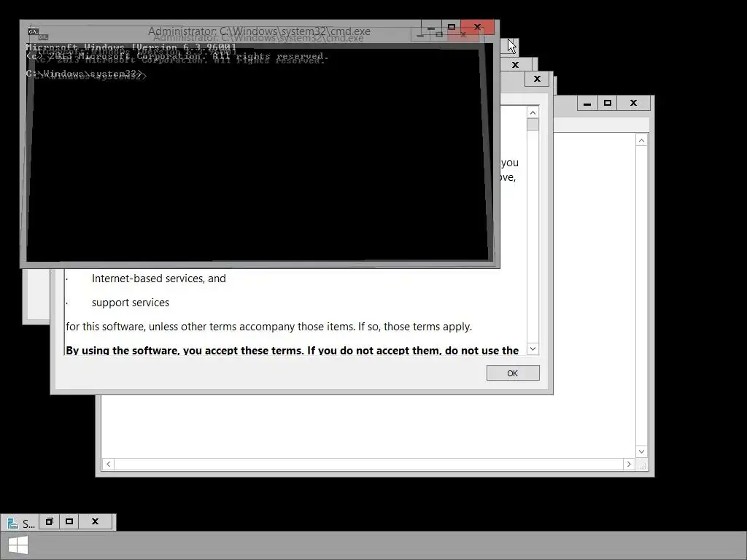Click the "Internet-based services, and" line
Image resolution: width=747 pixels, height=560 pixels.
pos(158,279)
